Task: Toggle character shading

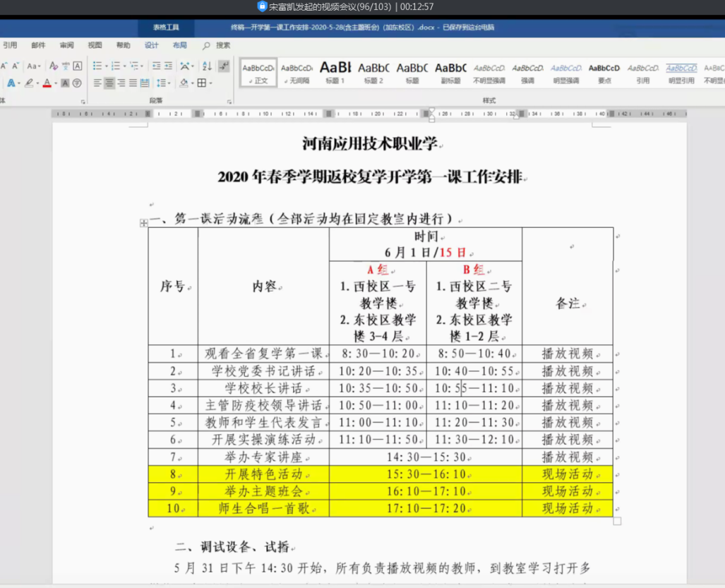Action: (x=65, y=83)
